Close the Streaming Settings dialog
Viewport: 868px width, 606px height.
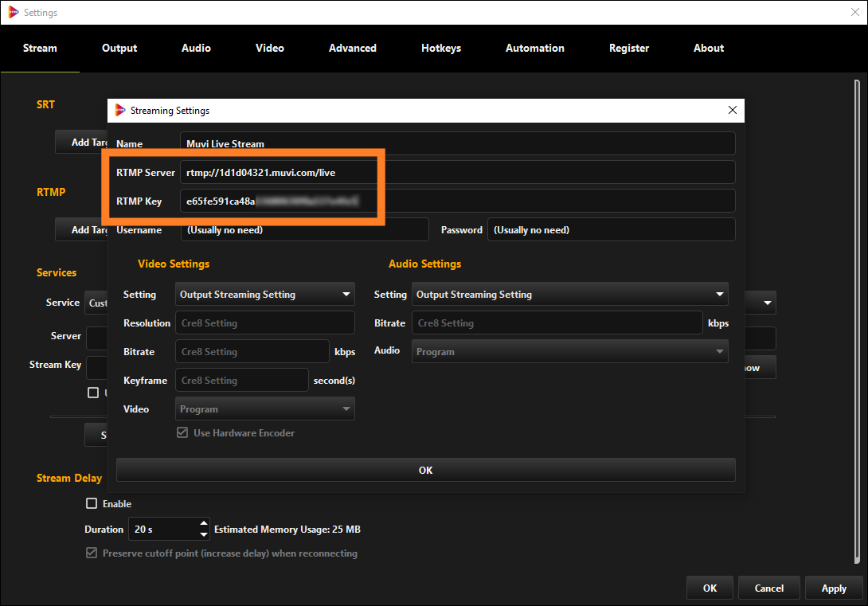pyautogui.click(x=732, y=110)
